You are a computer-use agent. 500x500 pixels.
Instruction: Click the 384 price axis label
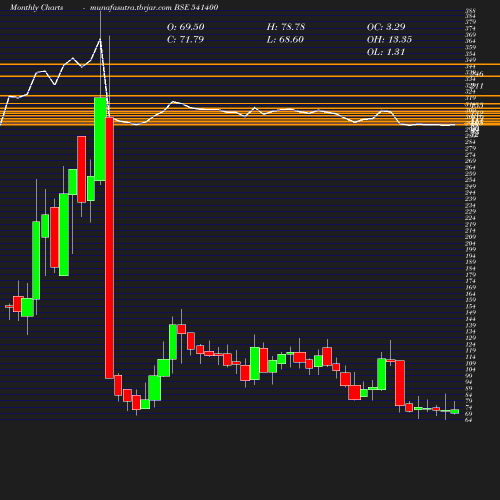pos(470,16)
